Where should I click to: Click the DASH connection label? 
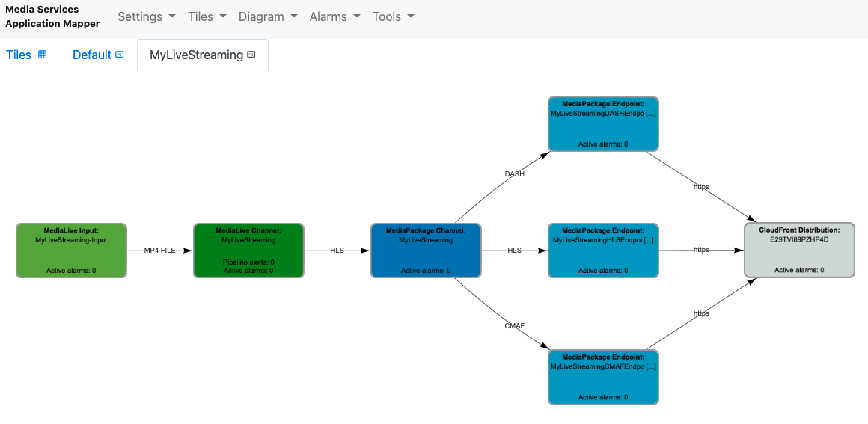(514, 173)
